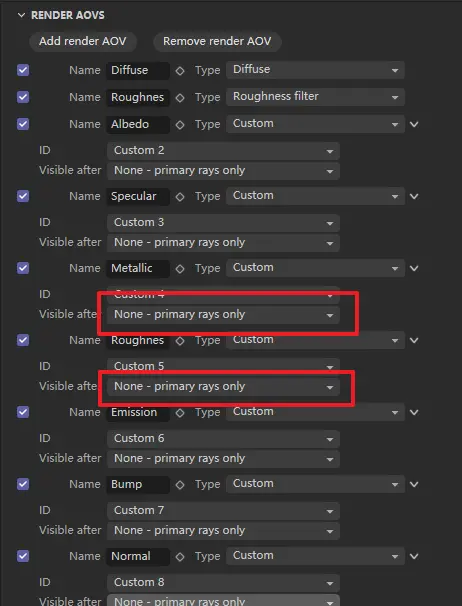This screenshot has height=606, width=462.
Task: Click keyframe diamond beside Emission name
Action: click(x=180, y=413)
